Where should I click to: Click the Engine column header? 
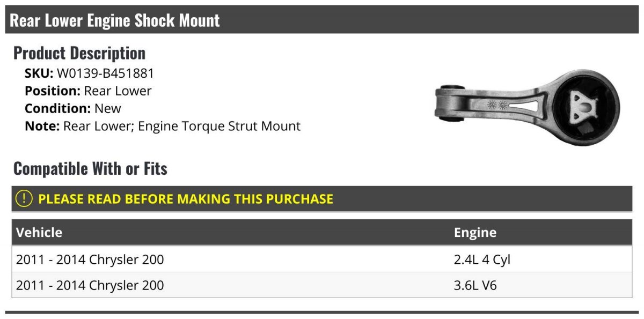[x=475, y=233]
